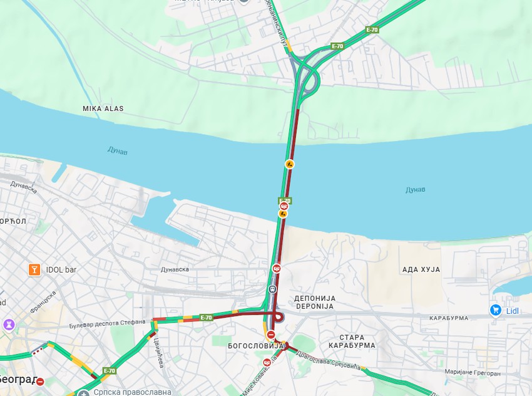Image resolution: width=532 pixels, height=396 pixels.
Task: Click the road closed icon near Београд label
Action: 40,382
